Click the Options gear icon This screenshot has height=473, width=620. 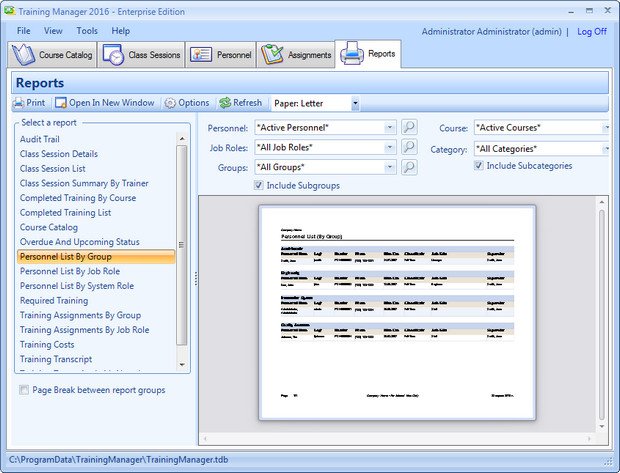[x=170, y=103]
